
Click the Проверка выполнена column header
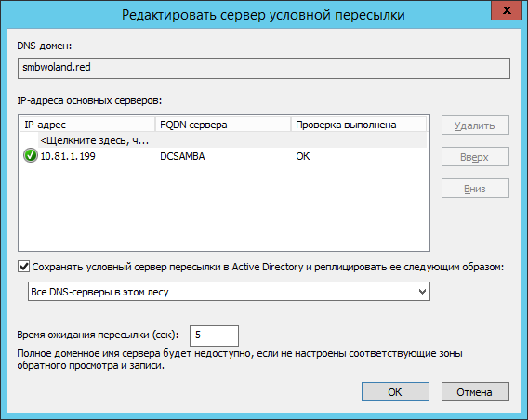(x=359, y=125)
